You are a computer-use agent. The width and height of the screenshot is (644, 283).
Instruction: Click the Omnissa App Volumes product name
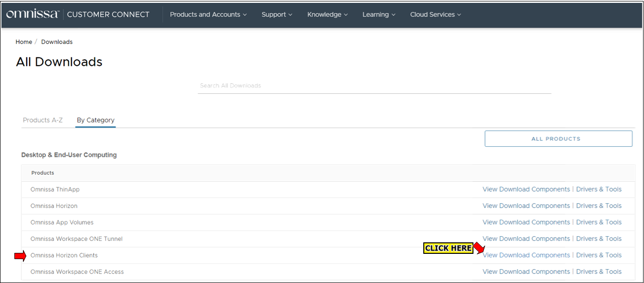[62, 222]
